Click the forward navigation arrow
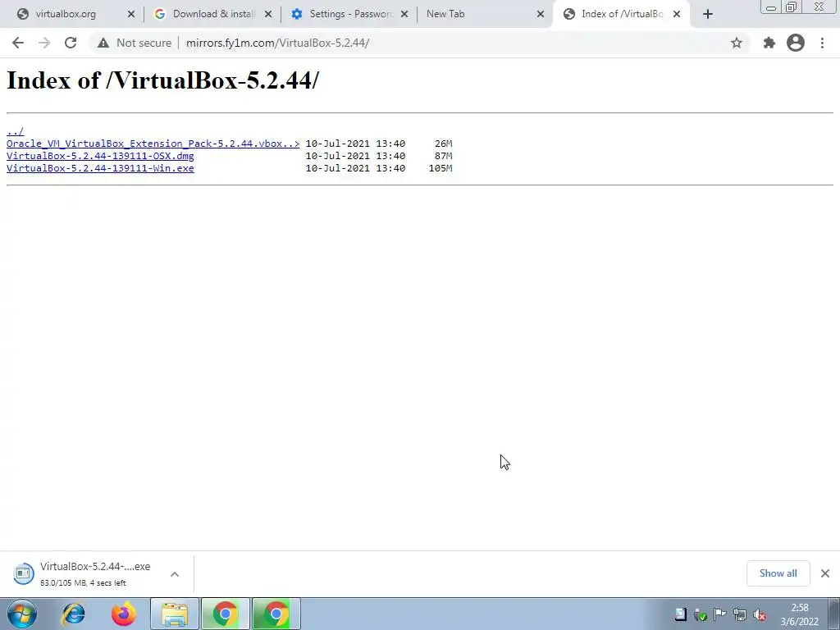The height and width of the screenshot is (630, 840). [44, 43]
